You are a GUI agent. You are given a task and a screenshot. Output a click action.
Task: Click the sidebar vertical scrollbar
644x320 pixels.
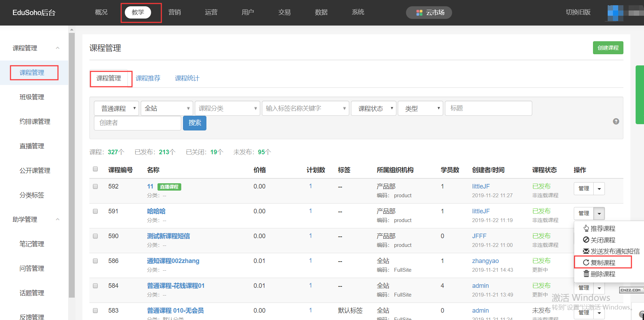[x=72, y=164]
